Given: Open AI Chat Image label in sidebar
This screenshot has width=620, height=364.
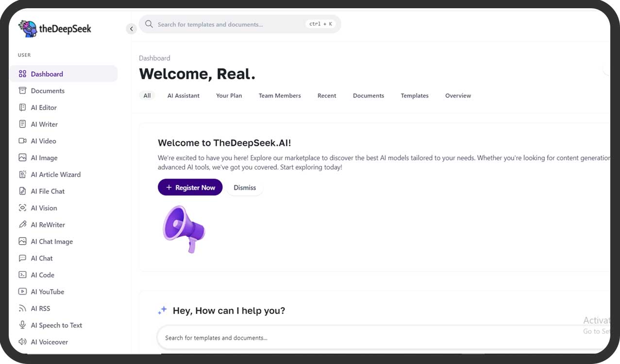Looking at the screenshot, I should click(x=52, y=241).
